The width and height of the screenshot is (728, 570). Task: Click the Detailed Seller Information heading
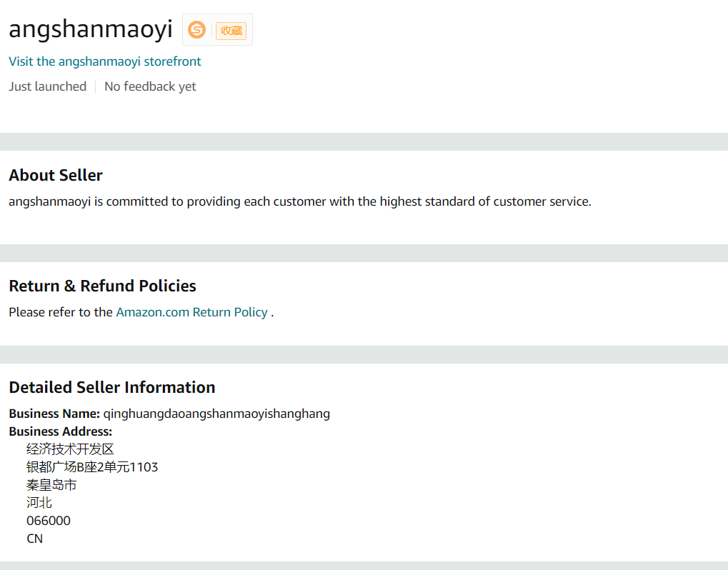[111, 387]
